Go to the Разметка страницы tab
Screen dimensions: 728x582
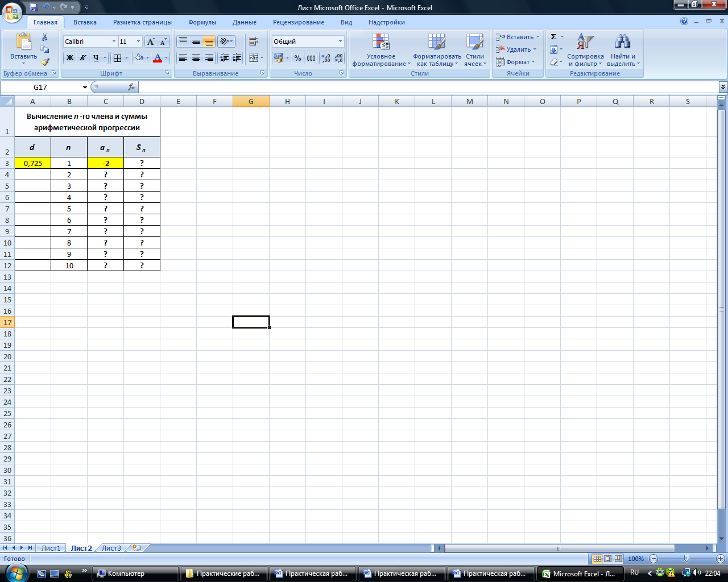(142, 22)
